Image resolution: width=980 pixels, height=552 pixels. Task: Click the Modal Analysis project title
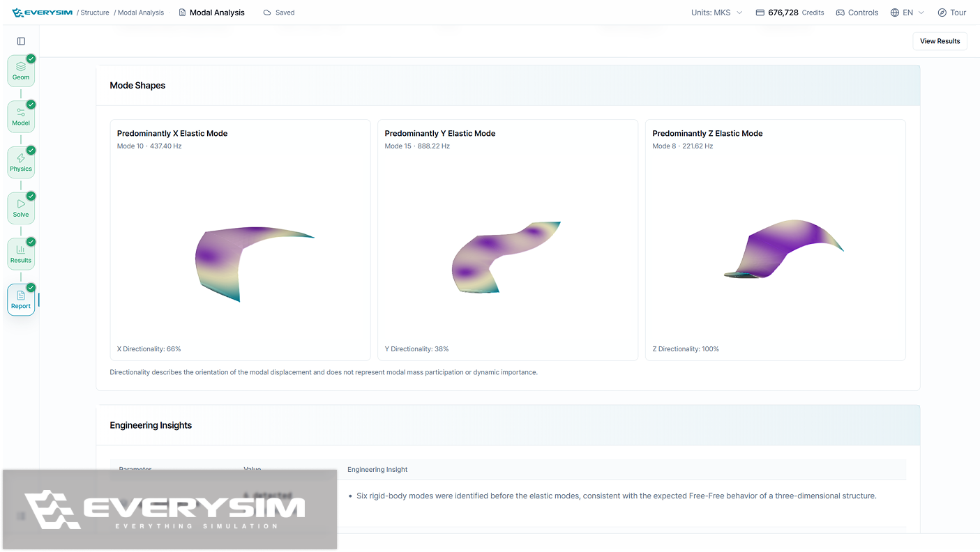pos(217,13)
